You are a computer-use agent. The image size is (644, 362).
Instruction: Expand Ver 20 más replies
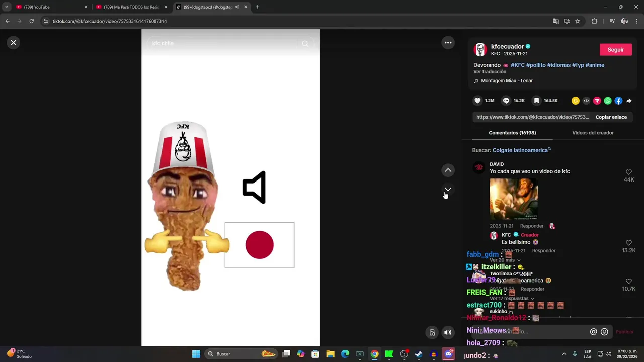505,260
